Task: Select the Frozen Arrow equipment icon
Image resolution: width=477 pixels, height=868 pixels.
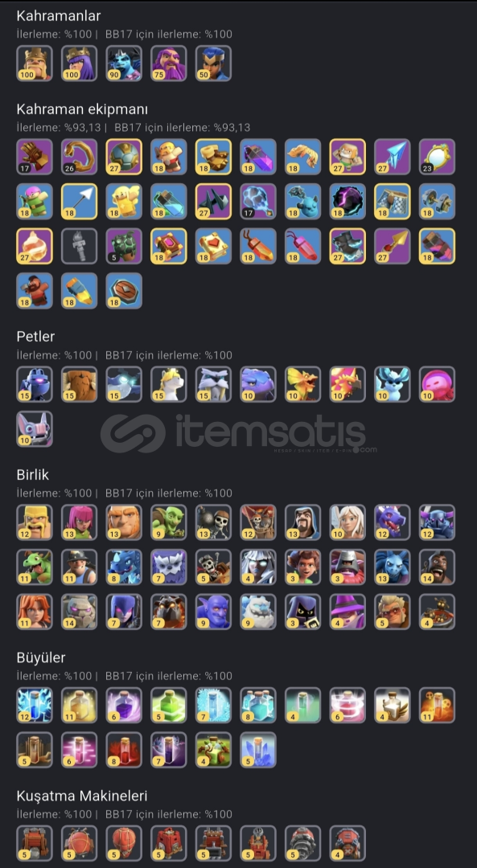Action: (x=393, y=157)
